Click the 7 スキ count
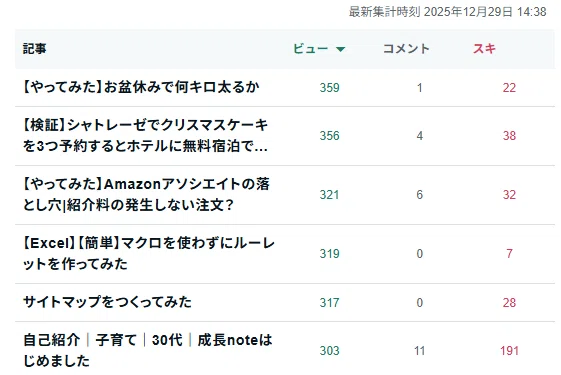The height and width of the screenshot is (375, 561). pyautogui.click(x=509, y=254)
